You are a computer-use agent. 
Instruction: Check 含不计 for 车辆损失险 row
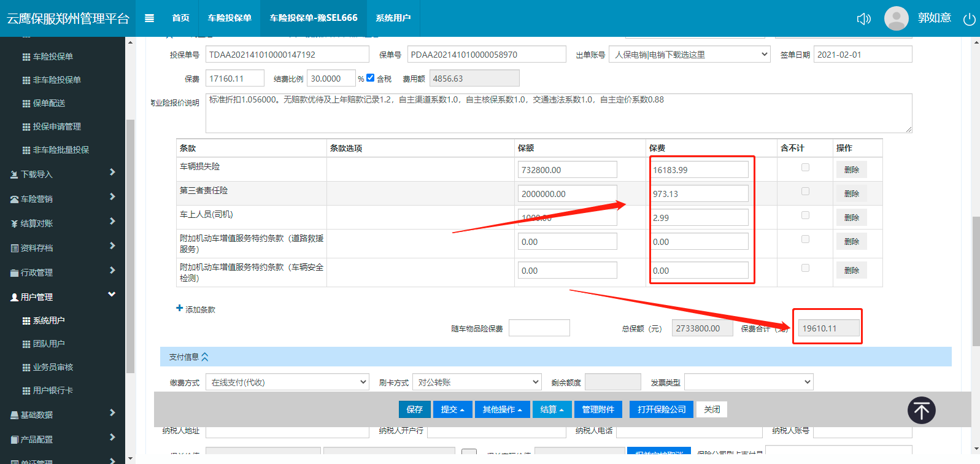[x=805, y=168]
